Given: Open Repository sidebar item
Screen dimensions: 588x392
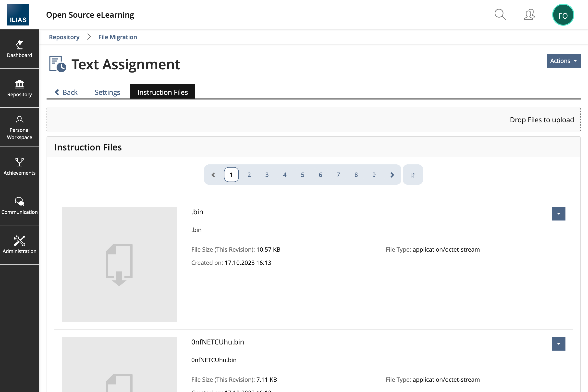Looking at the screenshot, I should pyautogui.click(x=20, y=88).
